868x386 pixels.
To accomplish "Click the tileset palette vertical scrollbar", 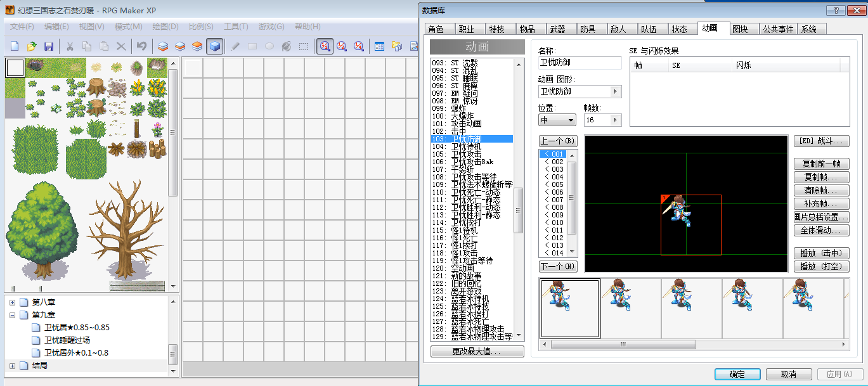I will [173, 176].
